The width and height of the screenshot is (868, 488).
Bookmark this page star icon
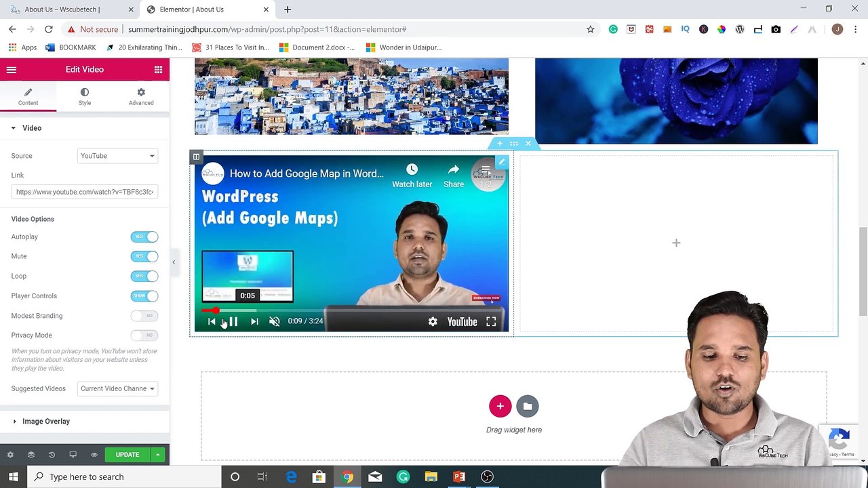pos(590,29)
